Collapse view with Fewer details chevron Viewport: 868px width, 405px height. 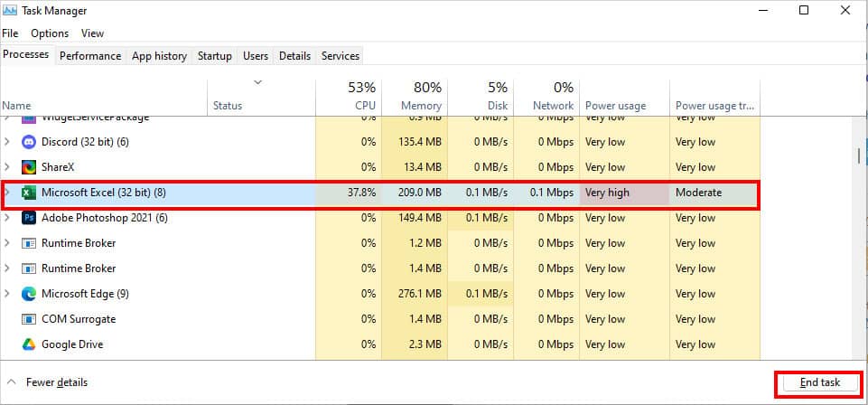tap(11, 382)
